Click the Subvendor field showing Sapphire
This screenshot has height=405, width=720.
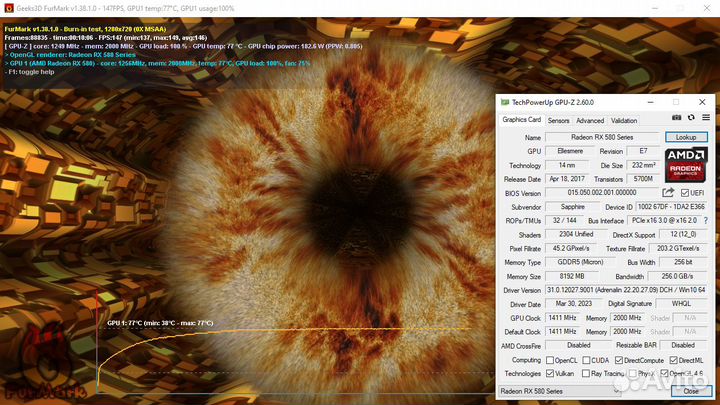click(x=573, y=207)
